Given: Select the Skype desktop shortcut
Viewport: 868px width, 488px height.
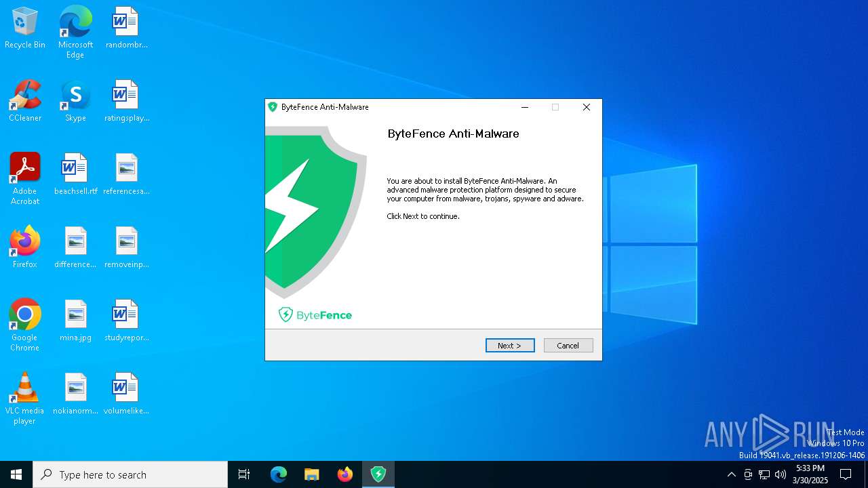Looking at the screenshot, I should [x=75, y=102].
